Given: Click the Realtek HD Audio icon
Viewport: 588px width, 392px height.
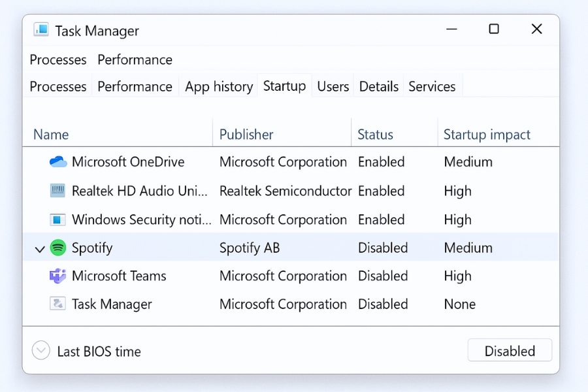Looking at the screenshot, I should [x=58, y=191].
